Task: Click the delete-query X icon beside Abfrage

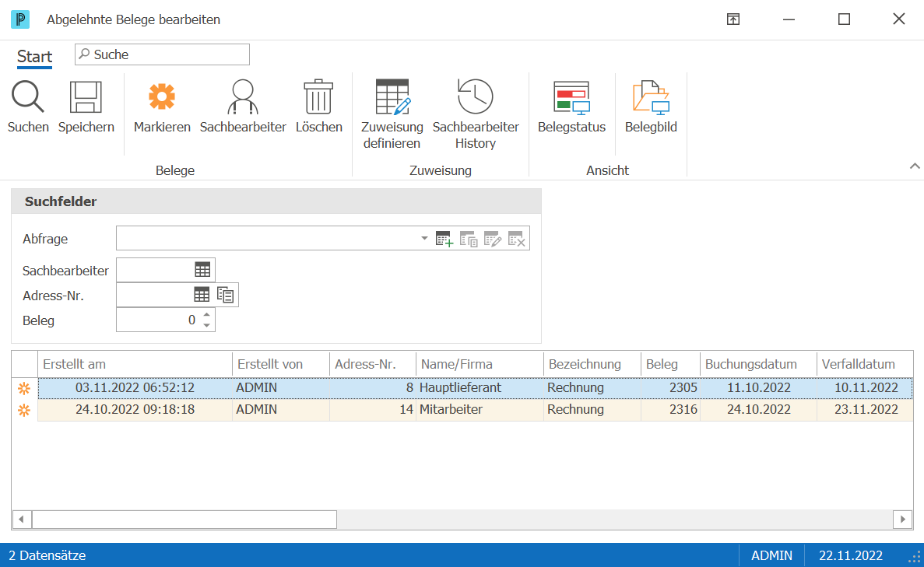Action: click(516, 239)
